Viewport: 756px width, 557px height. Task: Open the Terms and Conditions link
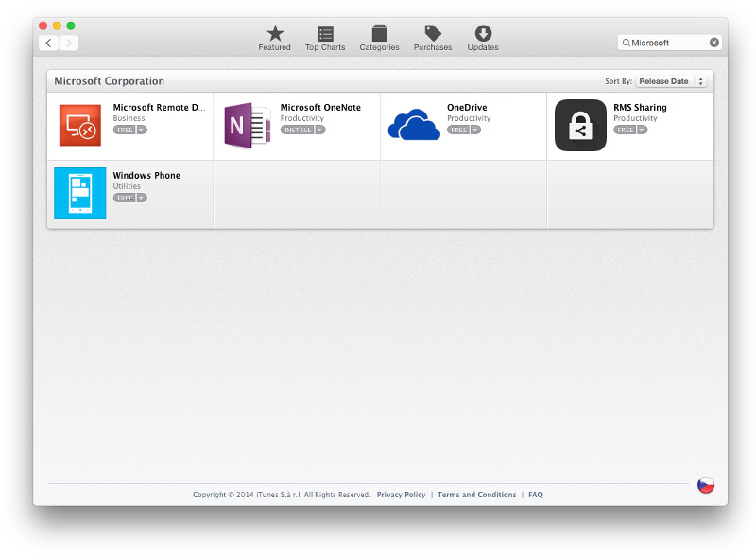tap(477, 495)
